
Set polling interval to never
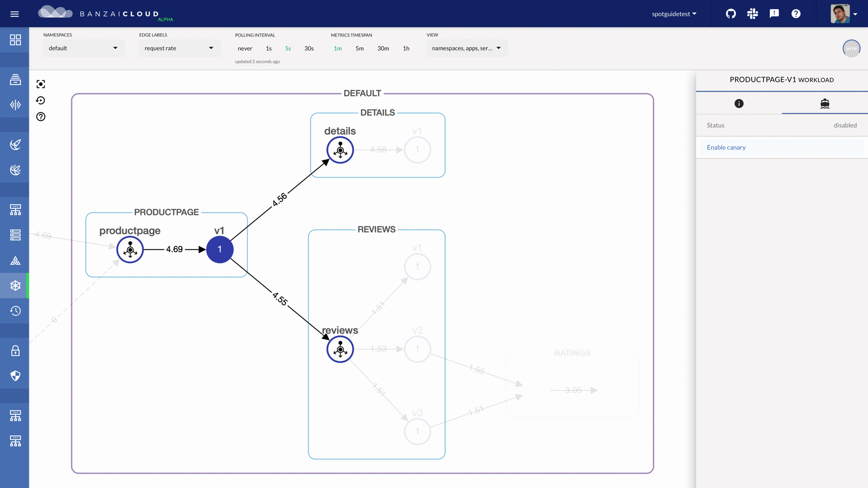click(245, 48)
